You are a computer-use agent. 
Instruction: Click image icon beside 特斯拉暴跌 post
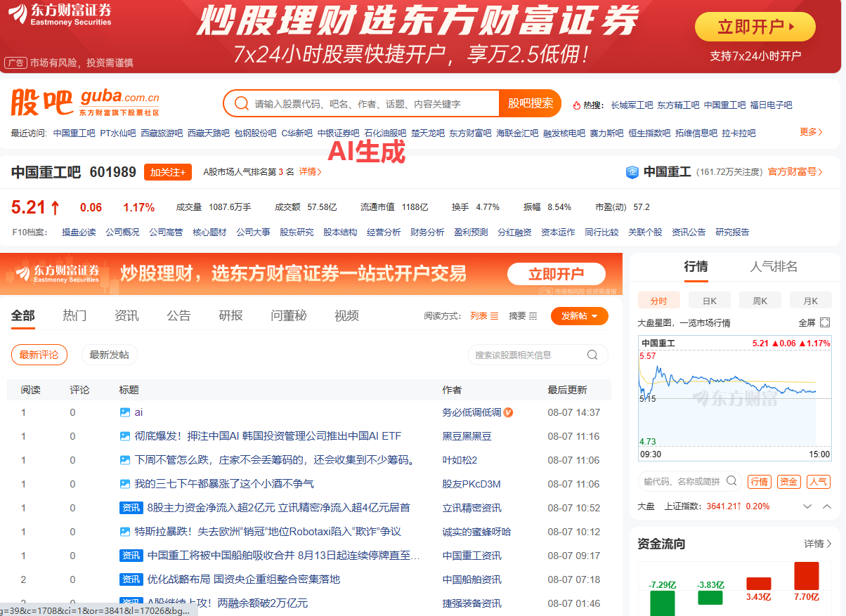pyautogui.click(x=125, y=532)
